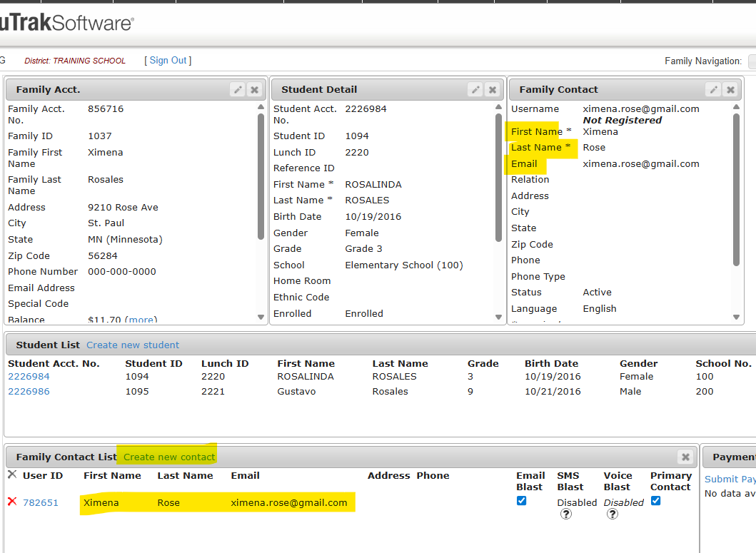Viewport: 756px width, 553px height.
Task: Delete contact 782651 using the red X
Action: click(x=11, y=502)
